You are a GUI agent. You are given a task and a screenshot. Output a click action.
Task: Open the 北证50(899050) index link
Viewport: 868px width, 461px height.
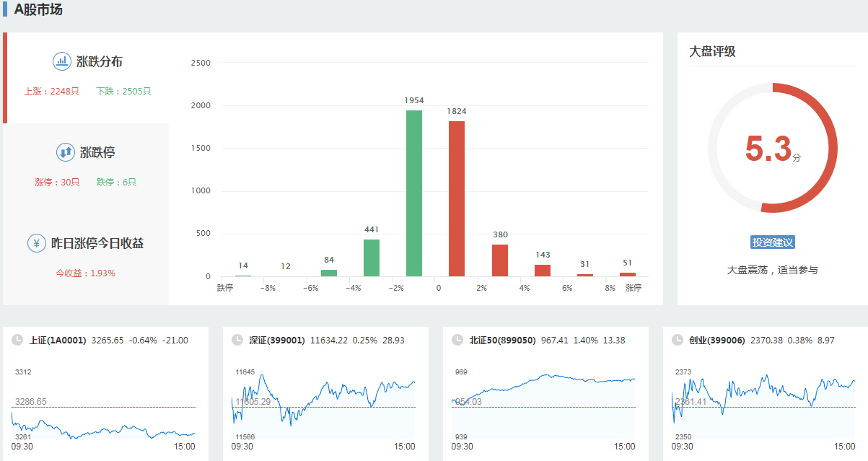click(502, 340)
